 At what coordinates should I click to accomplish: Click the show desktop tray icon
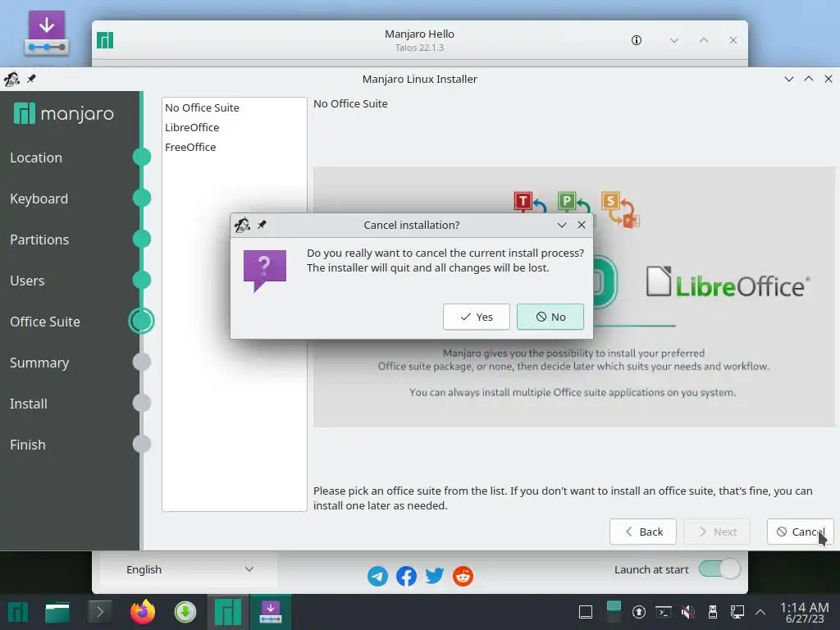(586, 612)
